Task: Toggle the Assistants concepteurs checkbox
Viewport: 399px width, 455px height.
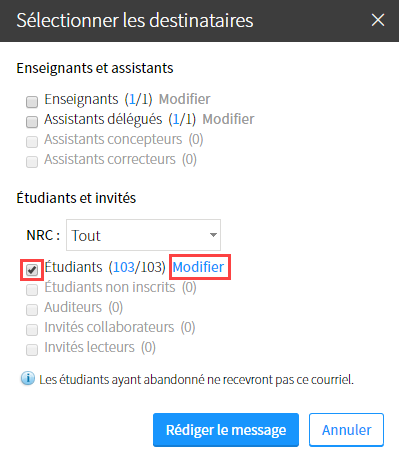Action: pyautogui.click(x=32, y=142)
